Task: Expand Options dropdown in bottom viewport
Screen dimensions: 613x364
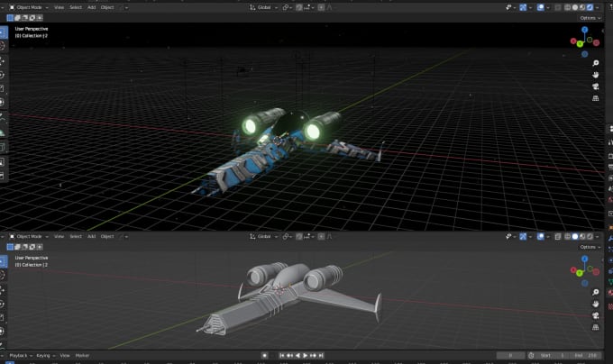Action: pyautogui.click(x=590, y=247)
